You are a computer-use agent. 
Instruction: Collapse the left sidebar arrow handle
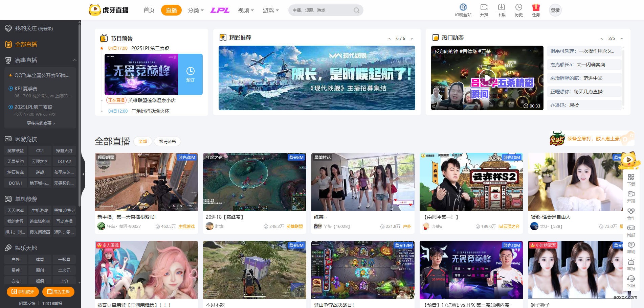coord(83,174)
